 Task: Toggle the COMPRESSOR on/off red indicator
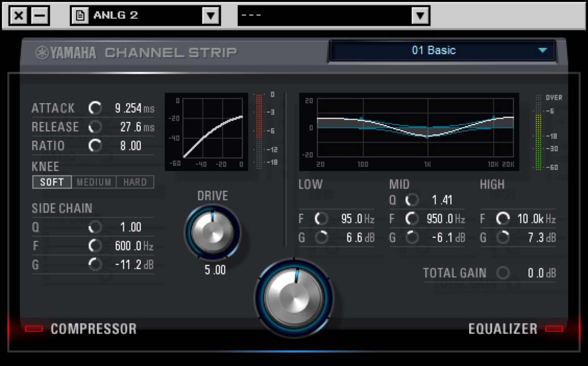[34, 329]
